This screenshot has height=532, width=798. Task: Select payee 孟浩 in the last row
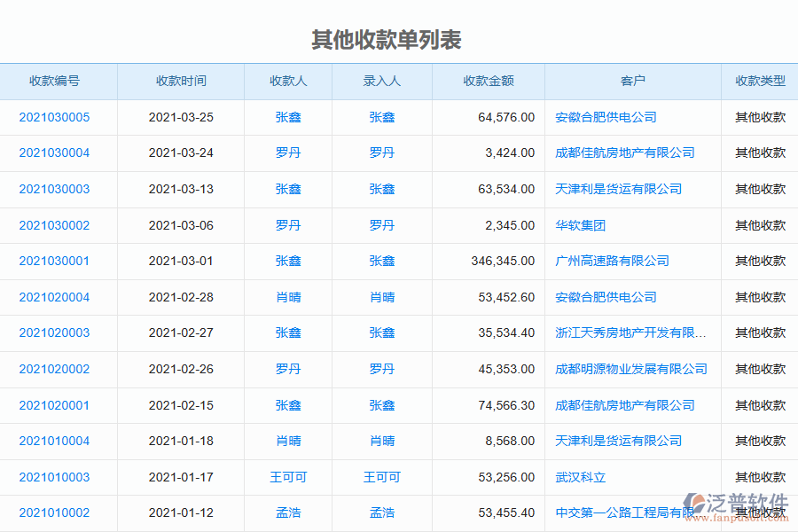(289, 512)
